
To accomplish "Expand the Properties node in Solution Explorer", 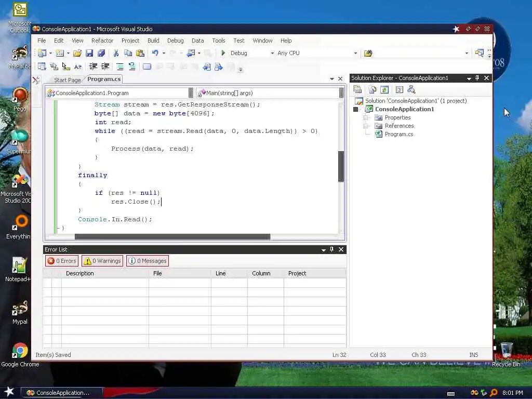I will pos(366,117).
